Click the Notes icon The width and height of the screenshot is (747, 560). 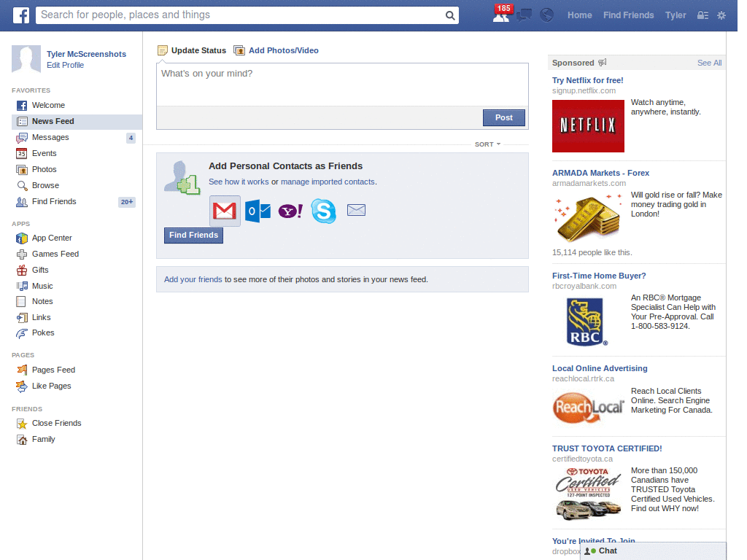[21, 301]
